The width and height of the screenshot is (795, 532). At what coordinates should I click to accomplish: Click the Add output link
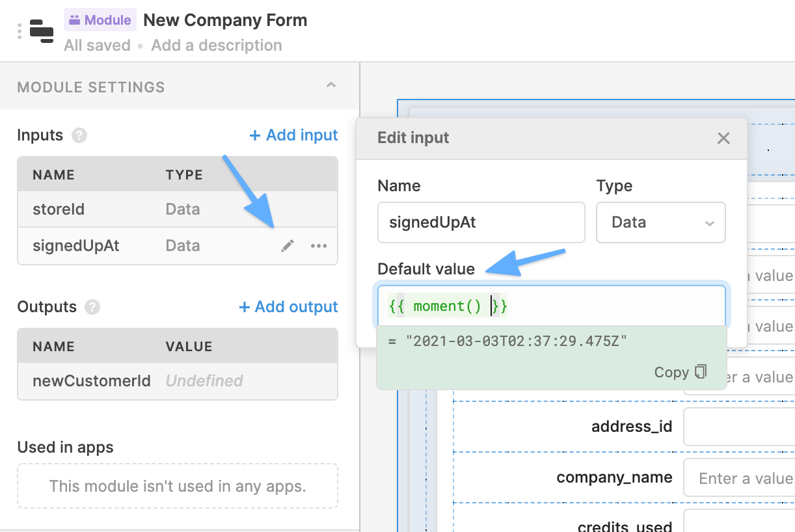coord(288,307)
